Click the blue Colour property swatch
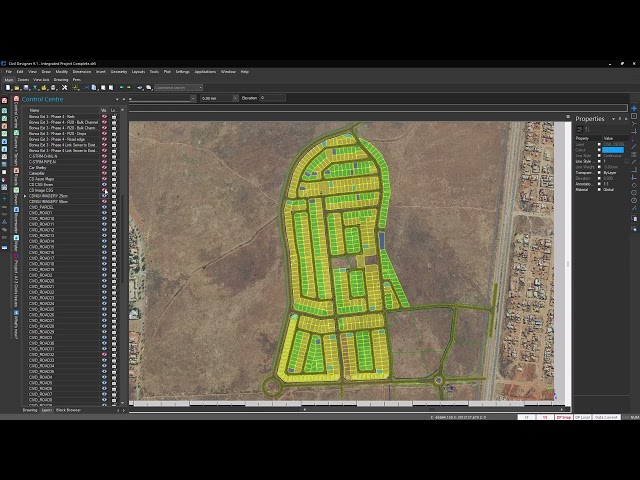This screenshot has width=640, height=480. click(613, 150)
